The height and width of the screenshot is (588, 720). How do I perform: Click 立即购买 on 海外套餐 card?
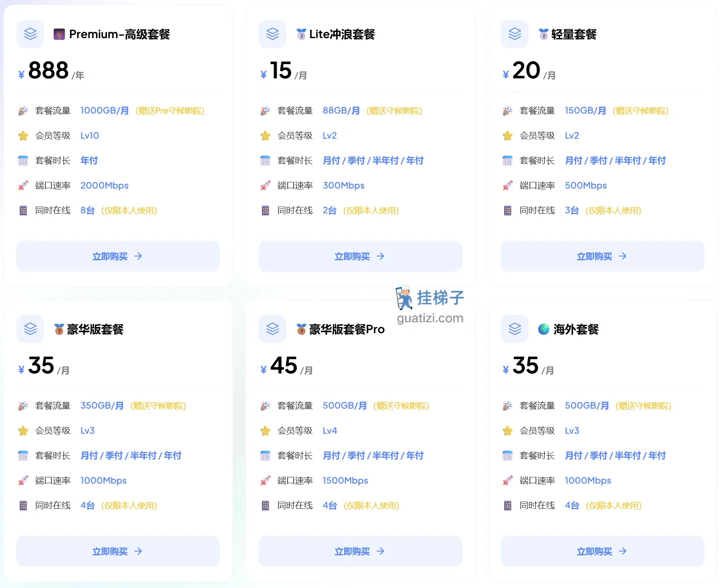click(x=601, y=551)
